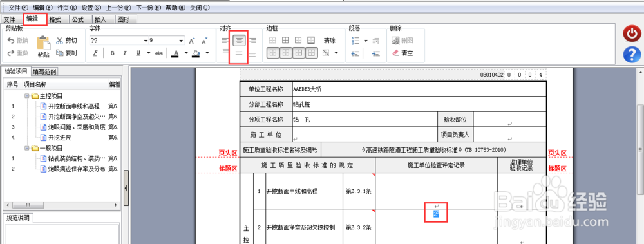The height and width of the screenshot is (244, 644).
Task: Click the 删图 delete image button
Action: pos(402,41)
